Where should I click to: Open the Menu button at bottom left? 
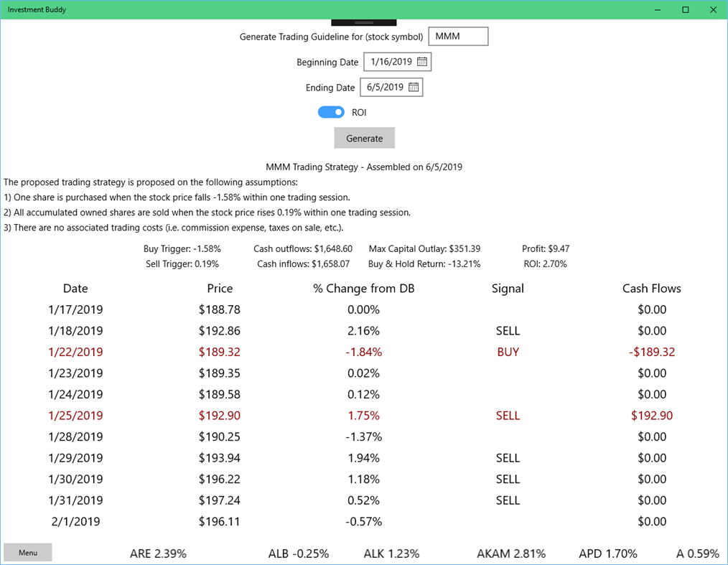(x=27, y=552)
